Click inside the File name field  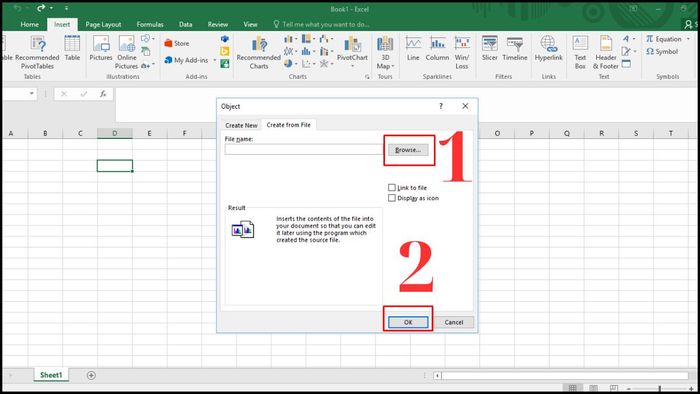(304, 150)
